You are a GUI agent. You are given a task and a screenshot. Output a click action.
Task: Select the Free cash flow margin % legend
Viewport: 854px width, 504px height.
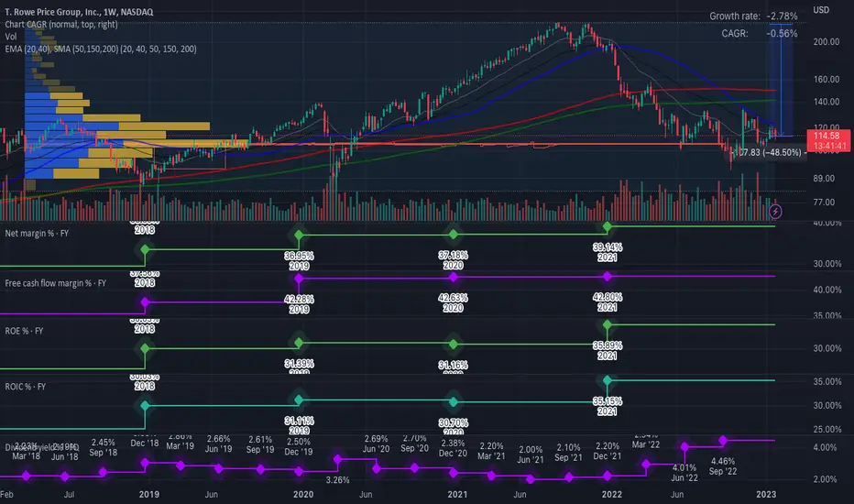pos(56,283)
